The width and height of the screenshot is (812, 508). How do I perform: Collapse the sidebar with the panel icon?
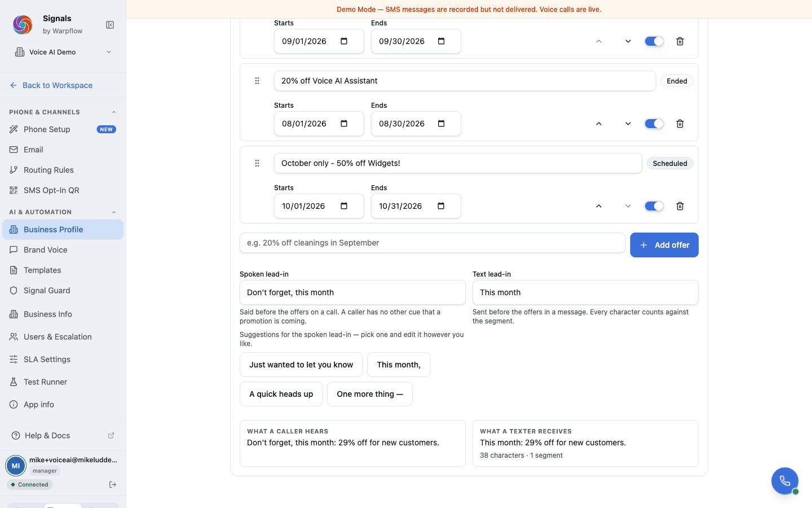pyautogui.click(x=110, y=25)
